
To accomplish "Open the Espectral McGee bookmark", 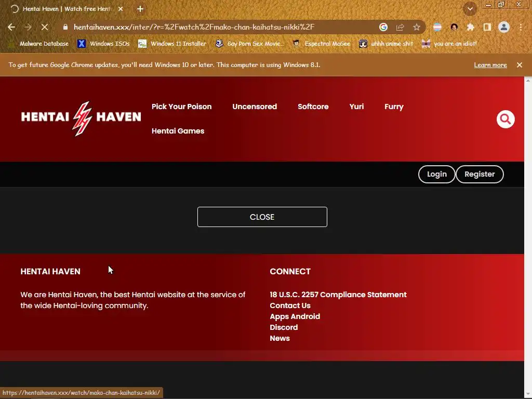I will (x=321, y=44).
